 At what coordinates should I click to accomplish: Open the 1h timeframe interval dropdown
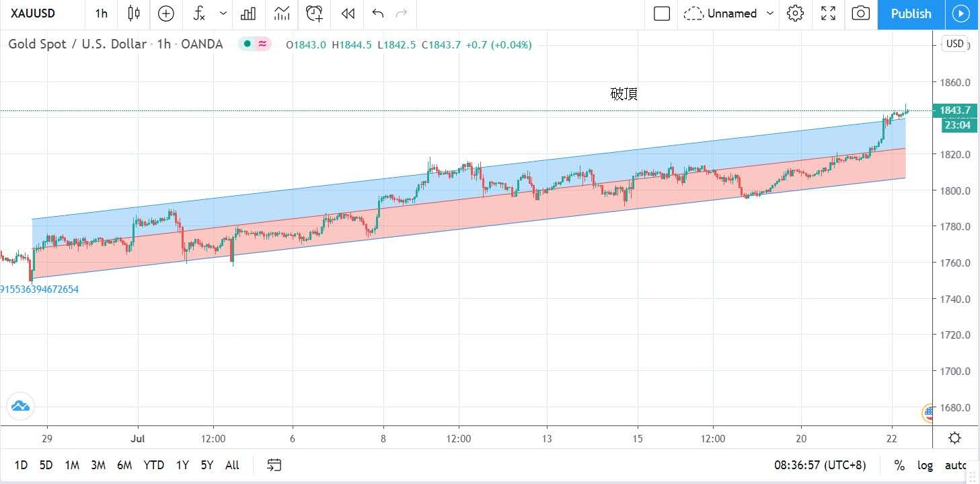[x=101, y=13]
